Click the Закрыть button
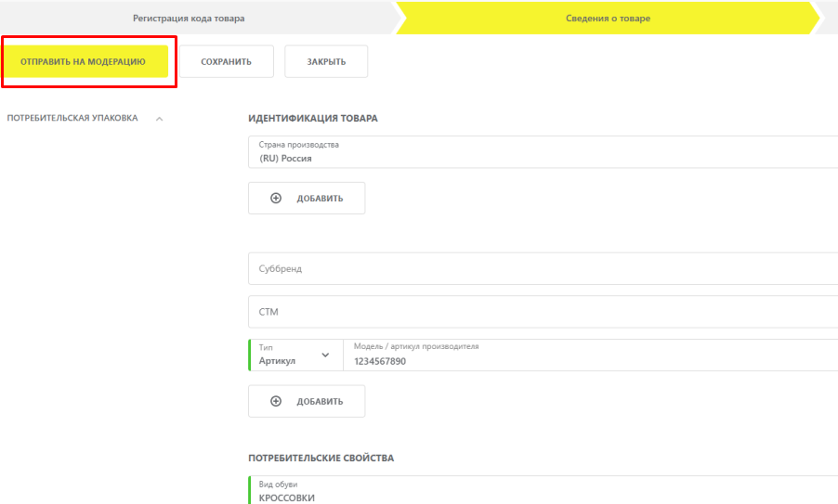 [326, 62]
